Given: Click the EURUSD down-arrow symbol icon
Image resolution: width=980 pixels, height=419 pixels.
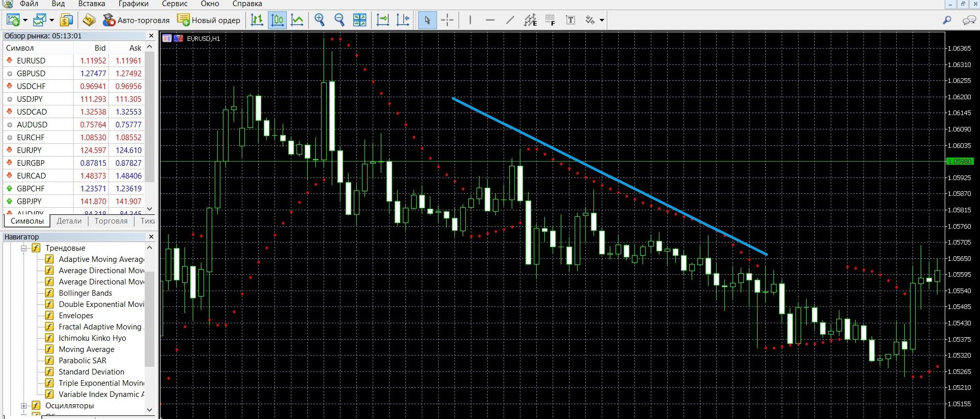Looking at the screenshot, I should coord(9,60).
